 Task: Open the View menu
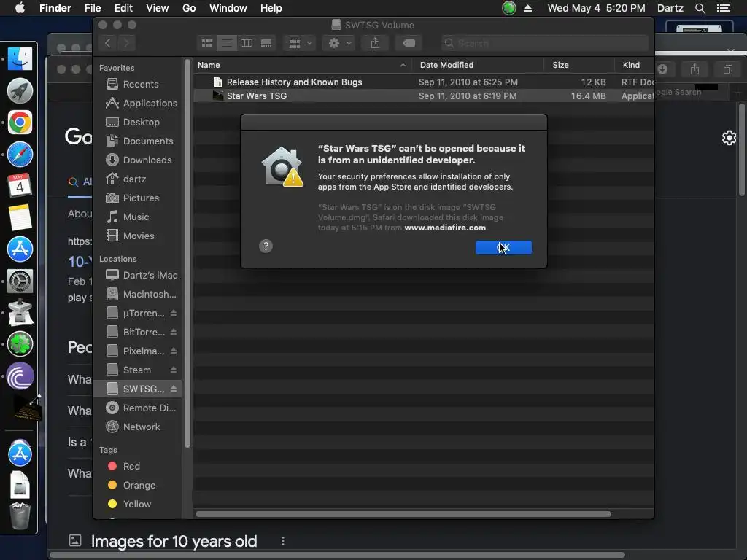(x=158, y=8)
